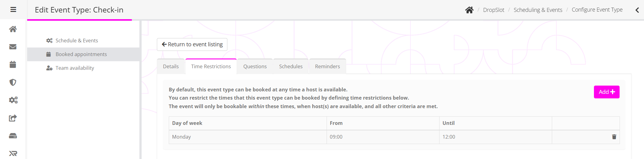This screenshot has width=644, height=159.
Task: Open the Reminders tab
Action: pos(327,66)
